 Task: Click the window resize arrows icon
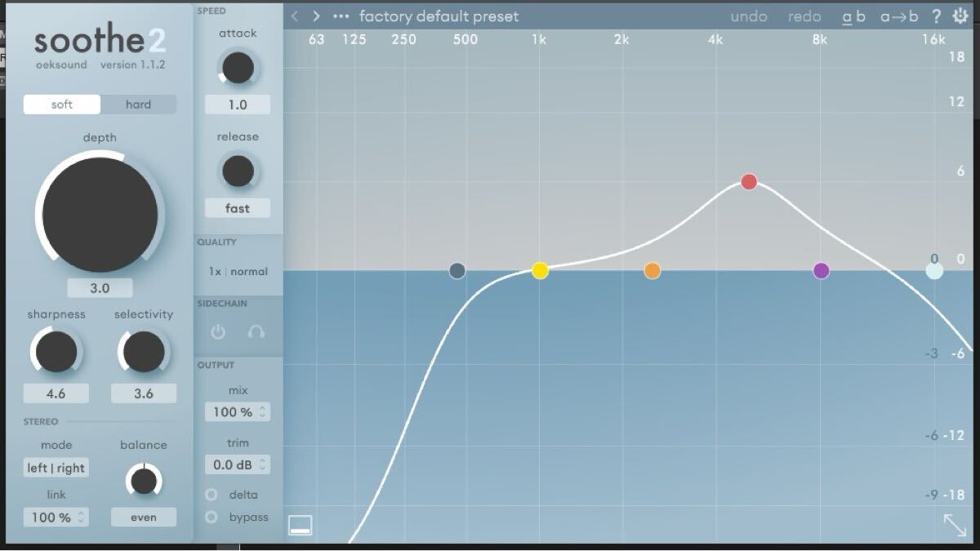tap(955, 525)
